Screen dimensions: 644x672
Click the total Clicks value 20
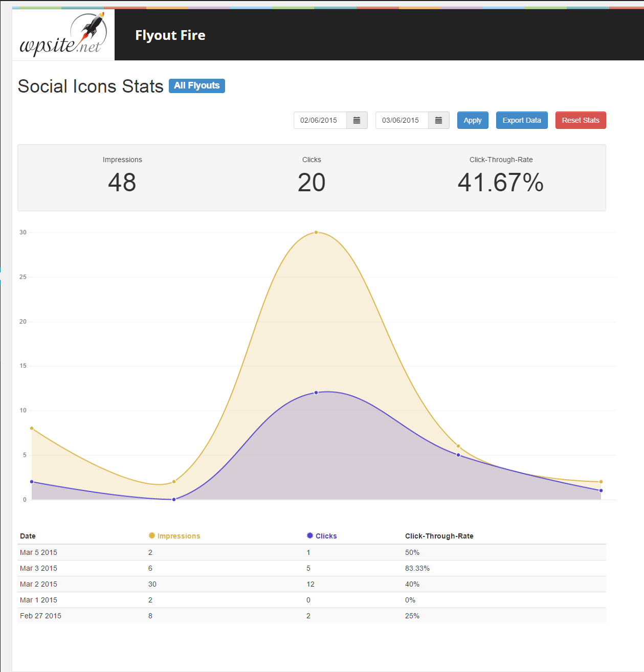coord(312,183)
